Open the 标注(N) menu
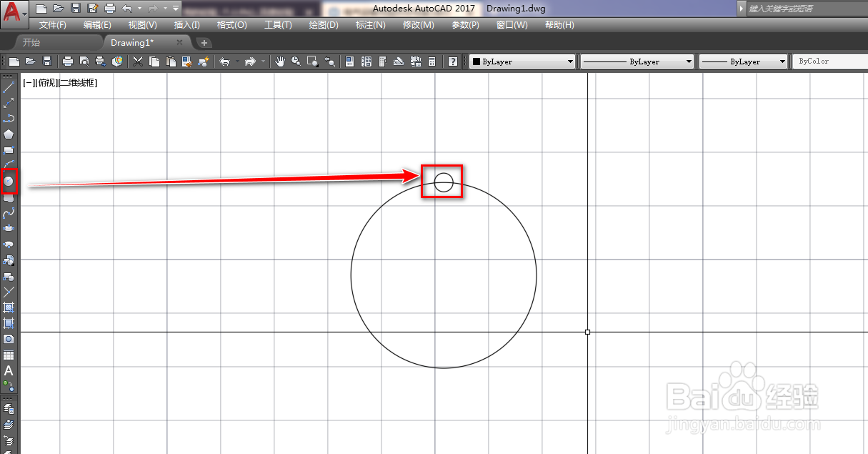The image size is (868, 454). click(x=371, y=25)
